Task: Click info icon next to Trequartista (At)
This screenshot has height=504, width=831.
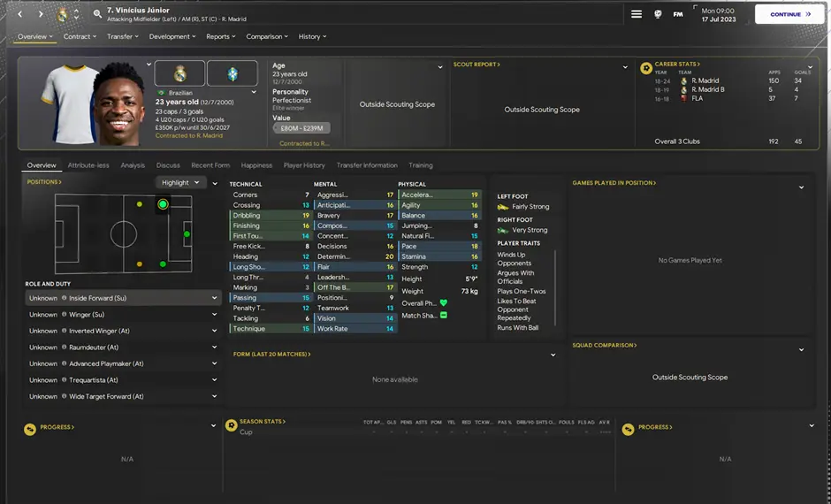Action: tap(65, 380)
